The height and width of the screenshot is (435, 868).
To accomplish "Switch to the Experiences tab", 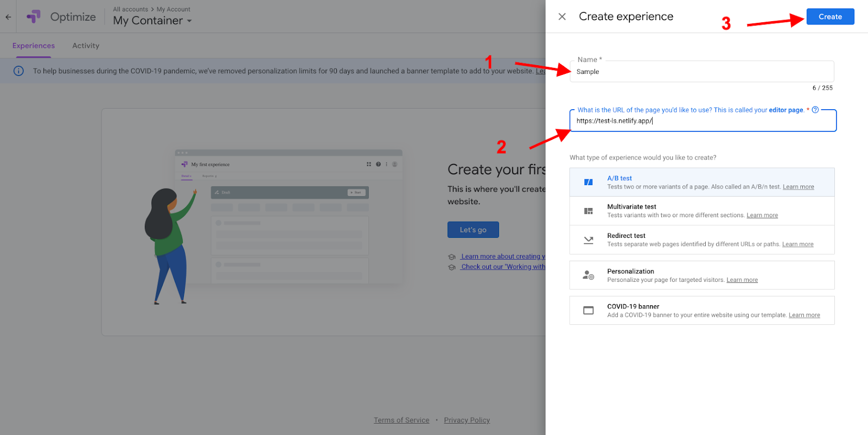I will tap(34, 46).
